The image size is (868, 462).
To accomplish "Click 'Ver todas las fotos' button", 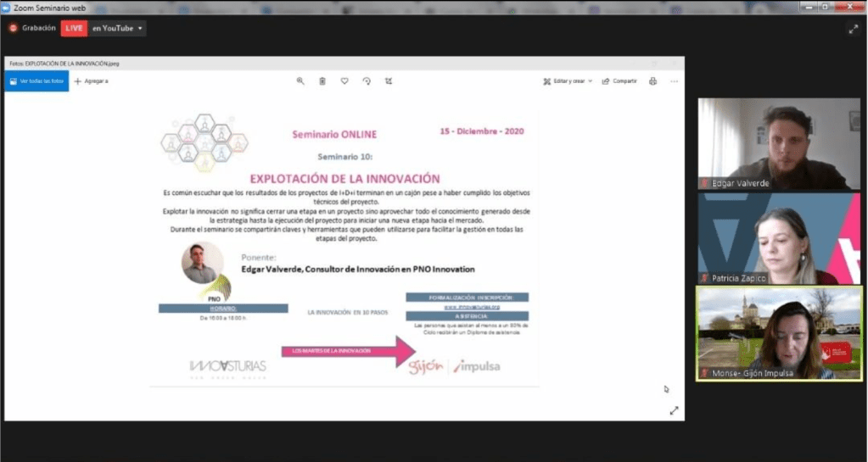I will pyautogui.click(x=36, y=81).
